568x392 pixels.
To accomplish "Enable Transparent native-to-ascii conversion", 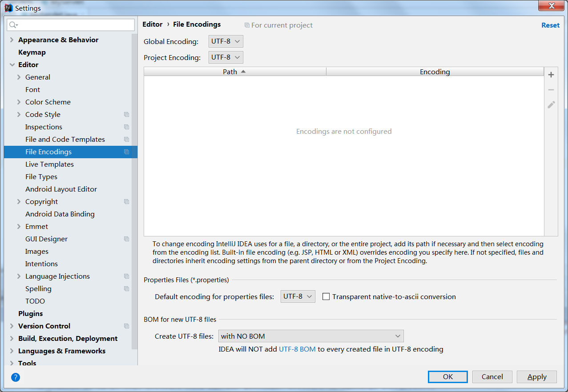I will (326, 296).
